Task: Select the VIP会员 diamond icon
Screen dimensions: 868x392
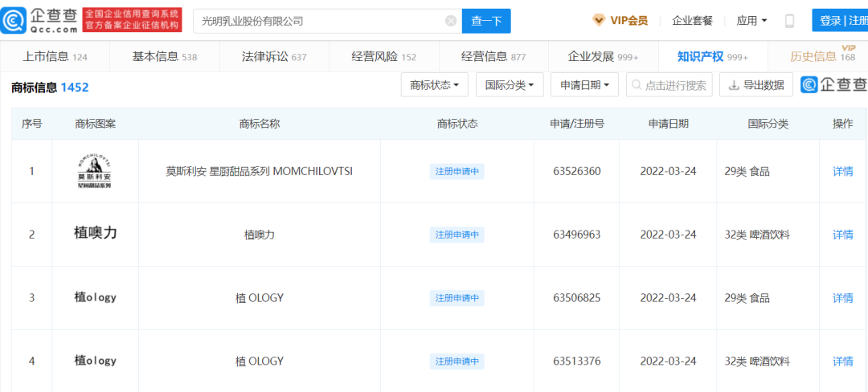Action: point(599,20)
